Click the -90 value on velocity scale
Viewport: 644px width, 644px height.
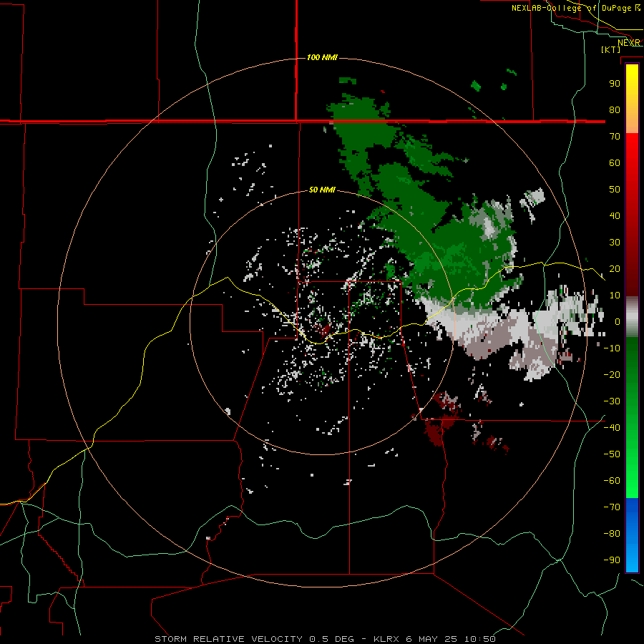point(612,560)
